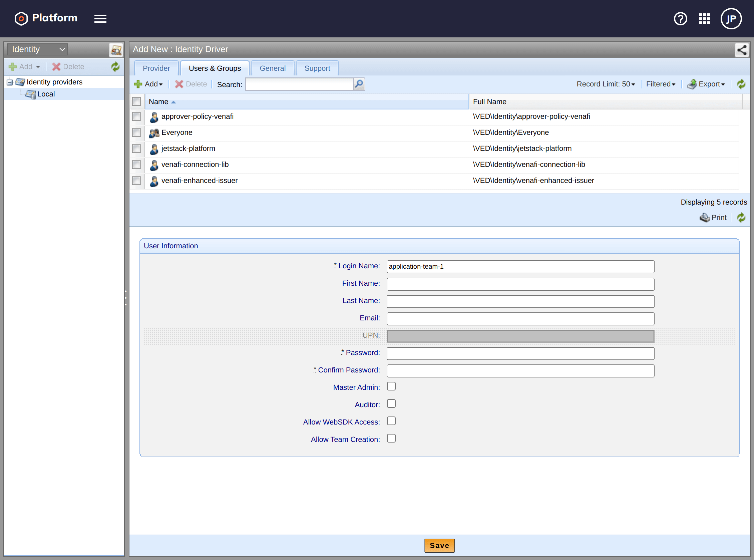Open the left panel Add dropdown
The image size is (754, 560).
(x=24, y=67)
